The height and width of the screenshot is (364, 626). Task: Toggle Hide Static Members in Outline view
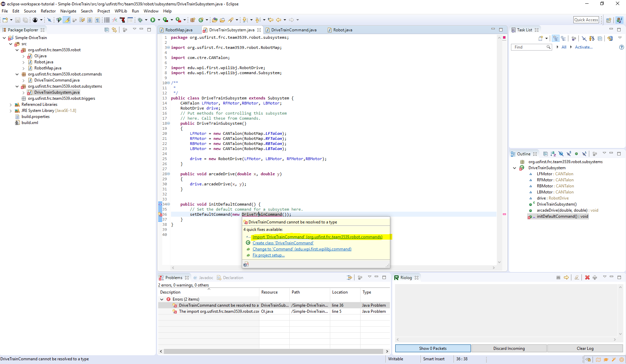(x=569, y=154)
